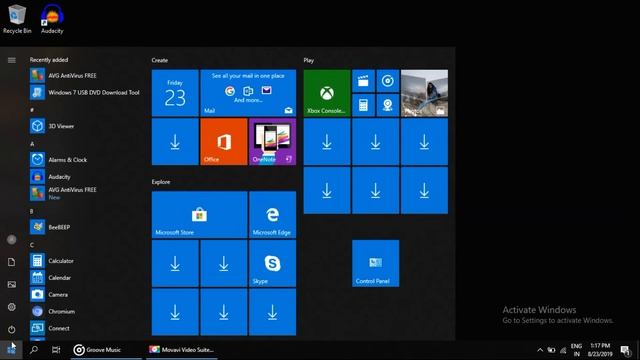Launch Windows 7 USB DVD Download Tool
The image size is (640, 360).
point(84,92)
